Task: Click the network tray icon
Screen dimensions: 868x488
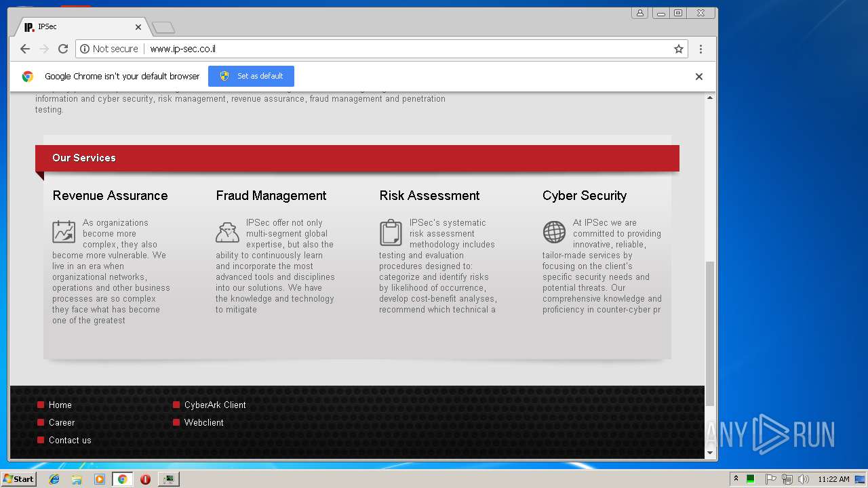Action: 787,479
